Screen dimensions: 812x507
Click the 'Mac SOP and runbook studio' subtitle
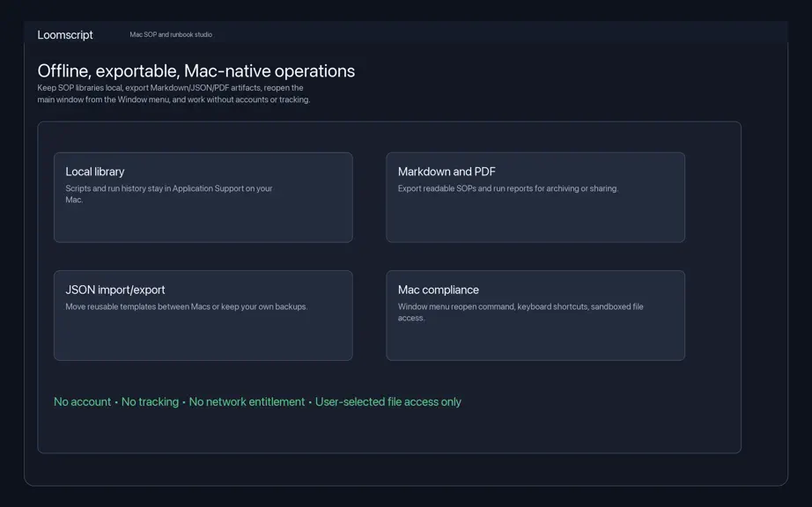point(171,34)
